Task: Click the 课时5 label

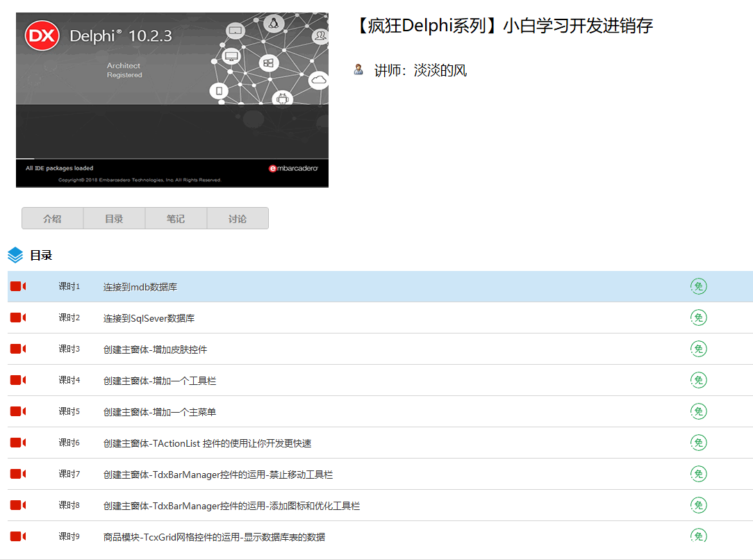Action: [69, 411]
